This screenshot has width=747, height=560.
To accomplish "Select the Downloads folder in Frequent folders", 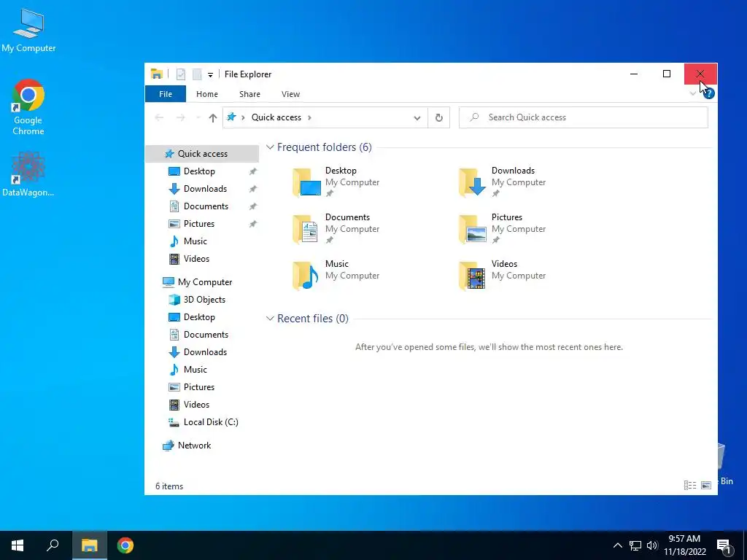I will 502,182.
